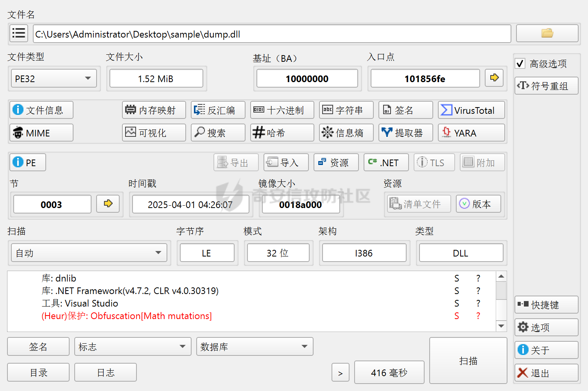Open the recent files list icon

click(18, 34)
